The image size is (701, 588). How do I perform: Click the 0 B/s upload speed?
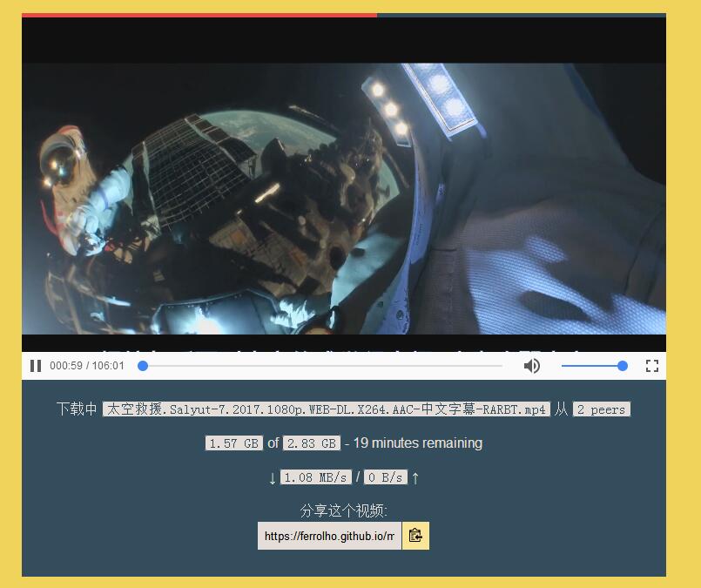pos(386,477)
